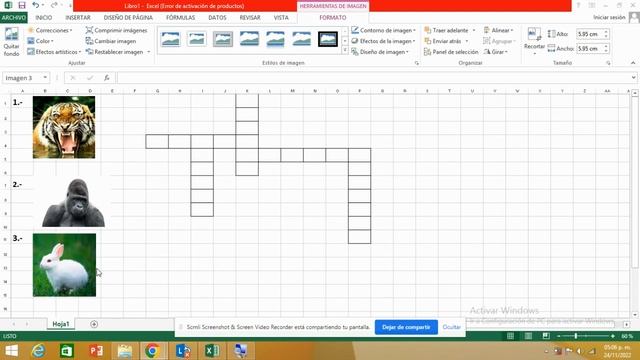Increase the Alto height with spinner
This screenshot has height=360, width=640.
(x=606, y=32)
